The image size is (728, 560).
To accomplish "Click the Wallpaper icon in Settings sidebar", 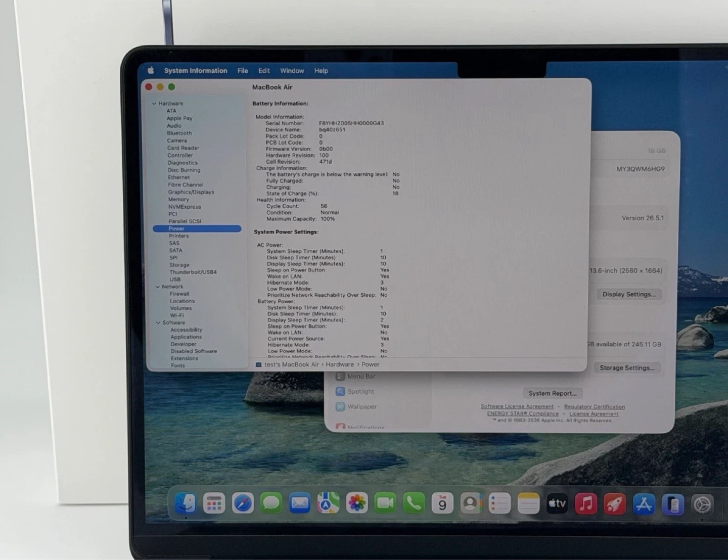I will pos(340,406).
